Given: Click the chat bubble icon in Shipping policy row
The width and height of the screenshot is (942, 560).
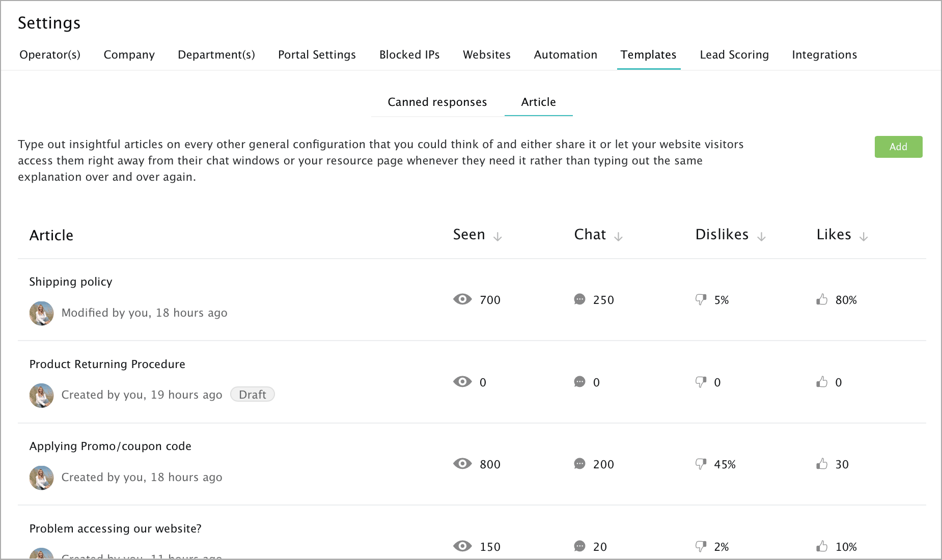Looking at the screenshot, I should (x=579, y=299).
